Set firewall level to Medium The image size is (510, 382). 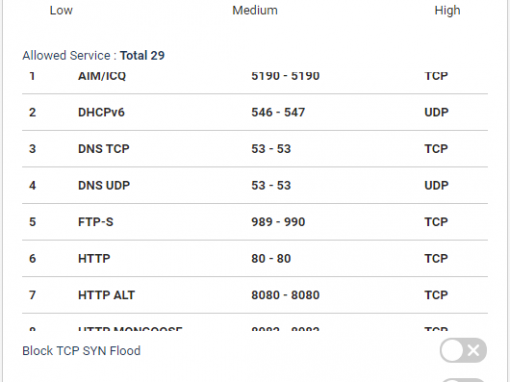pos(255,10)
